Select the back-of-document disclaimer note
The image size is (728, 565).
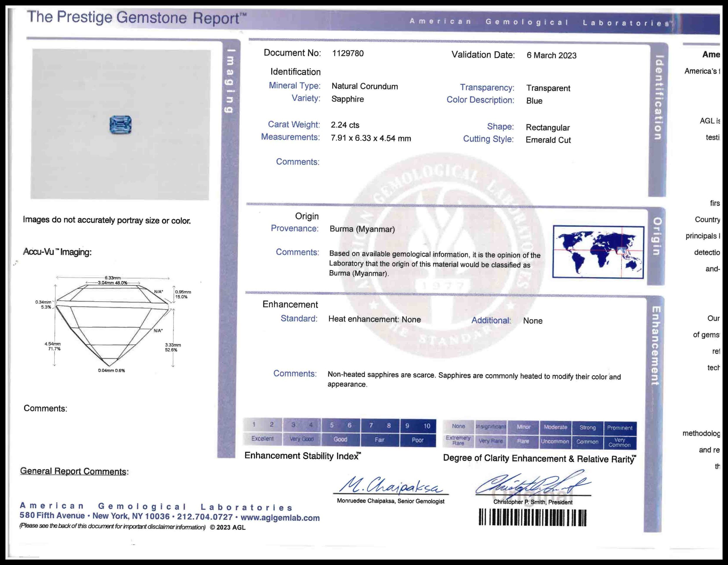coord(112,526)
